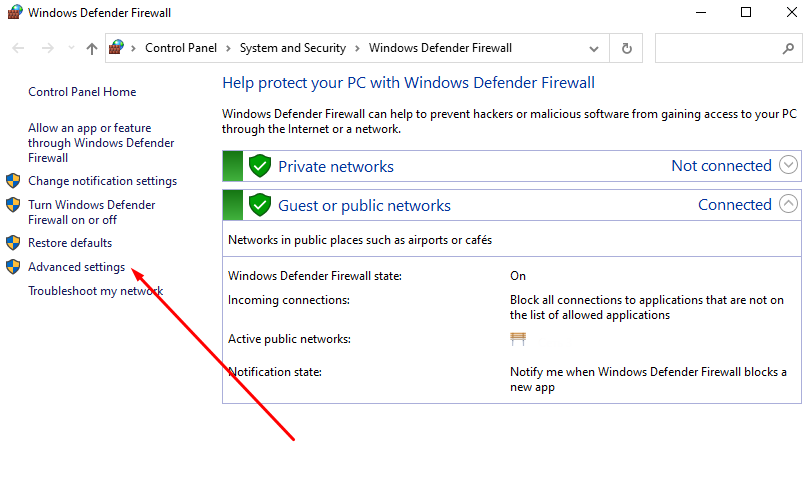Refresh the page with the refresh button
This screenshot has width=810, height=481.
[x=626, y=48]
